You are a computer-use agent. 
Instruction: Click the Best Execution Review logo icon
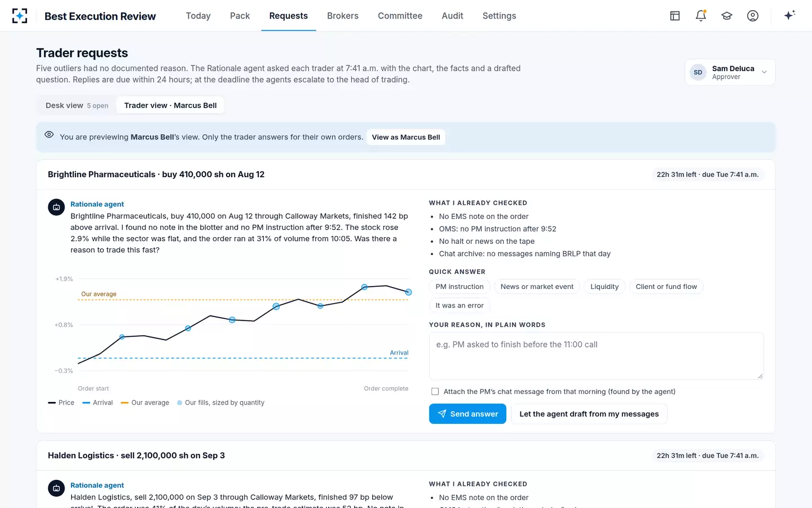(20, 16)
